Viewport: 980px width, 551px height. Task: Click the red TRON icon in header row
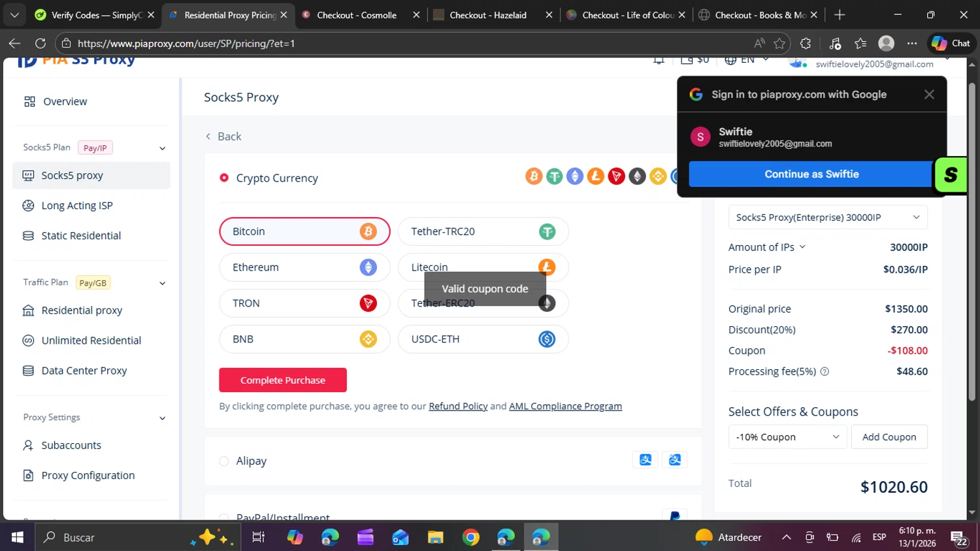tap(616, 176)
